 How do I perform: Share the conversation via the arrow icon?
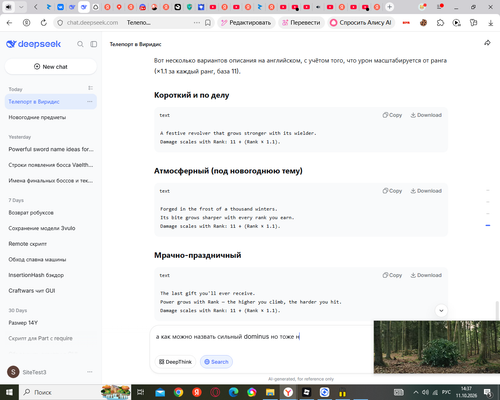487,43
